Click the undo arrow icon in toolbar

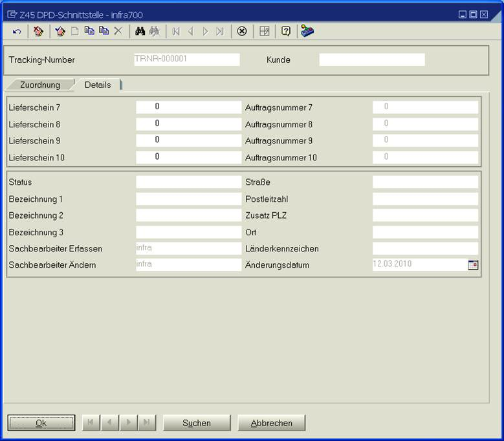click(17, 31)
